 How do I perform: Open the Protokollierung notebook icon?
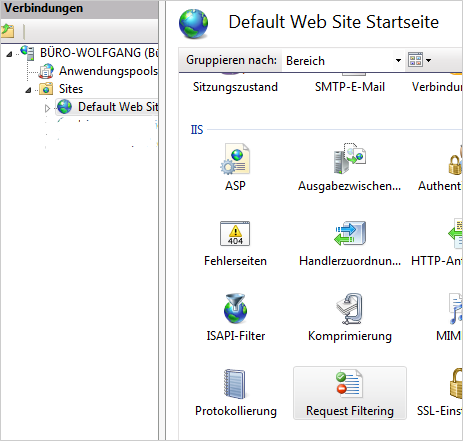tap(235, 384)
